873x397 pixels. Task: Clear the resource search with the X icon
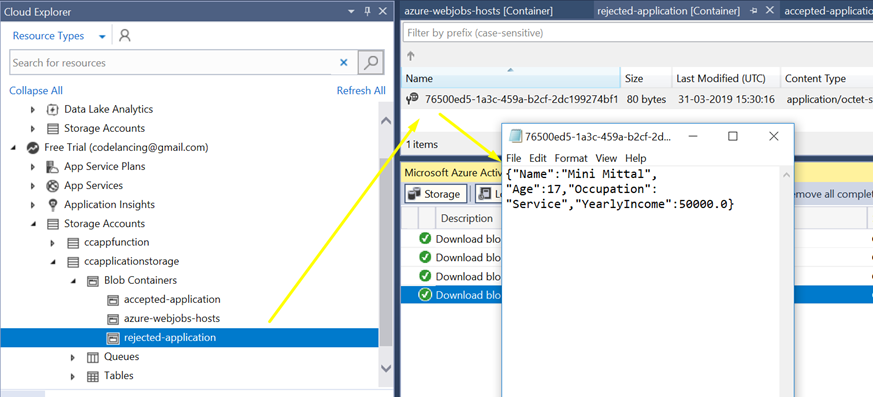(344, 62)
